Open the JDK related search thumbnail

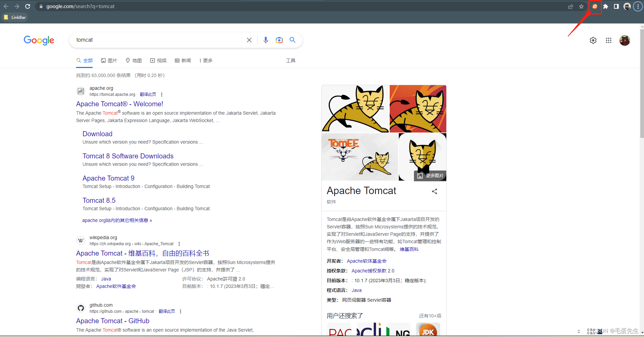(428, 330)
